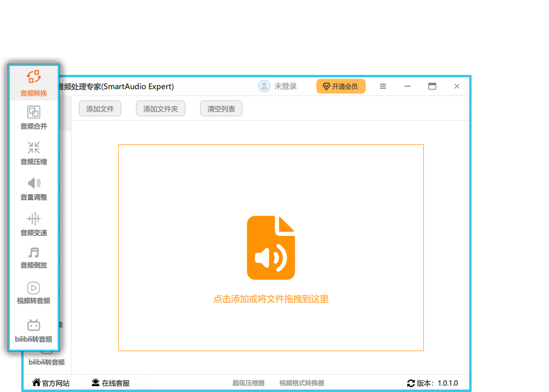This screenshot has height=392, width=549.
Task: Select the 音量调整 volume adjust icon
Action: [34, 183]
